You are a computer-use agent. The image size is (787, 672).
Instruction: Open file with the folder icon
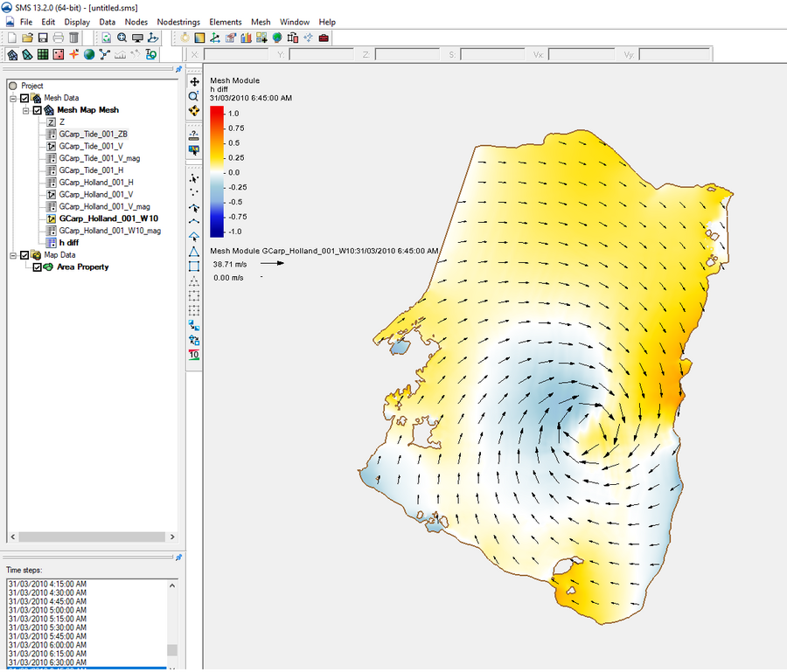click(x=27, y=38)
